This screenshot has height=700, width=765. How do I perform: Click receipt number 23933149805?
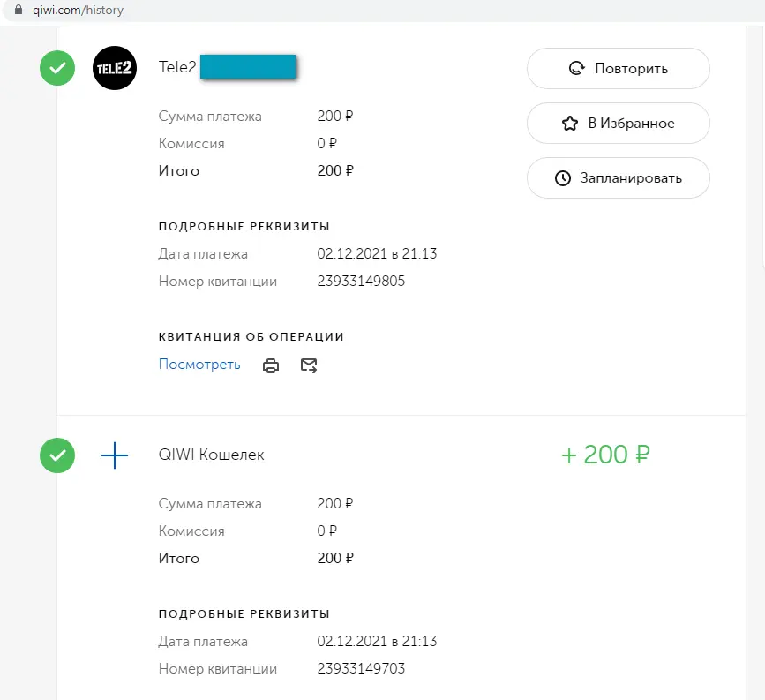361,282
